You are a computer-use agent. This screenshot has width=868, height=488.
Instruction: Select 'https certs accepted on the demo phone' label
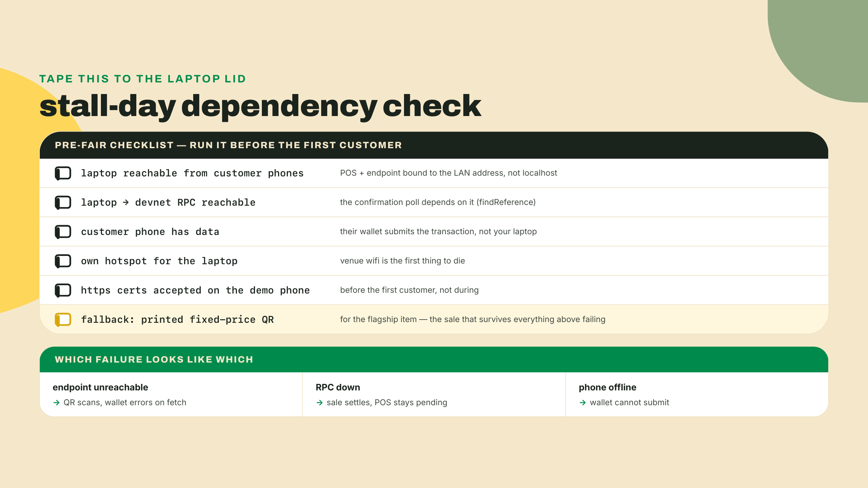tap(195, 290)
